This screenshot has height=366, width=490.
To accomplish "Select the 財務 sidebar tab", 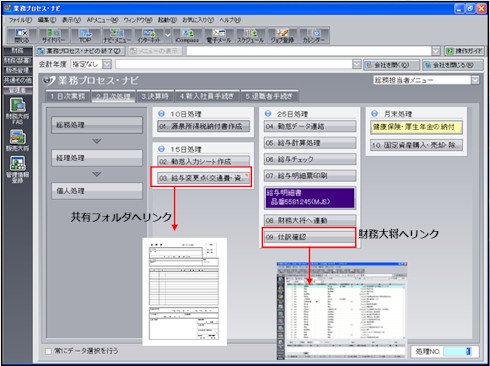I will (17, 51).
